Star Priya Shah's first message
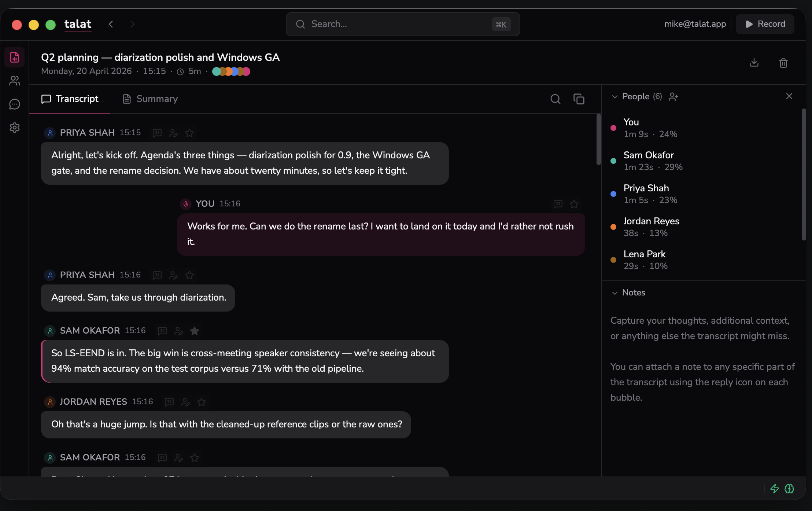Image resolution: width=812 pixels, height=511 pixels. pos(189,133)
